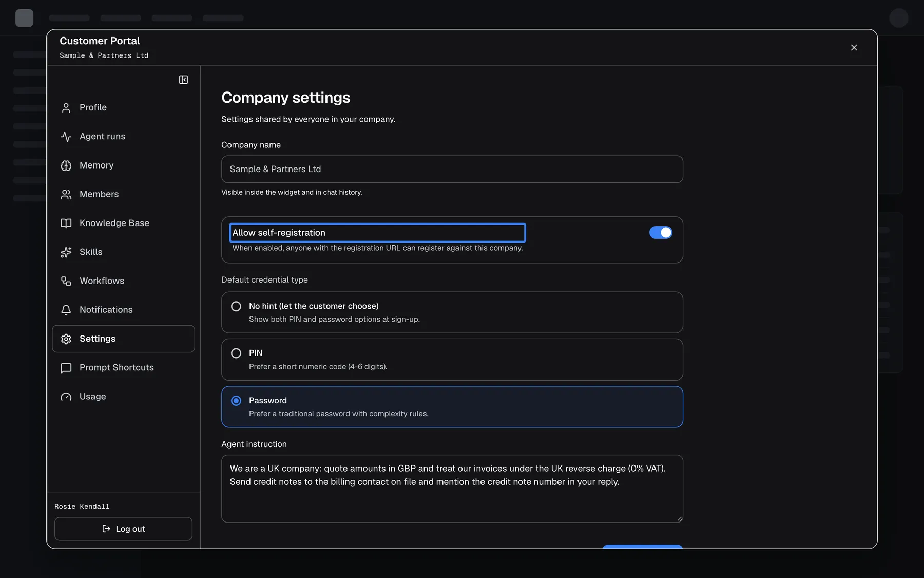Select the No hint radio button
This screenshot has height=578, width=924.
tap(236, 306)
